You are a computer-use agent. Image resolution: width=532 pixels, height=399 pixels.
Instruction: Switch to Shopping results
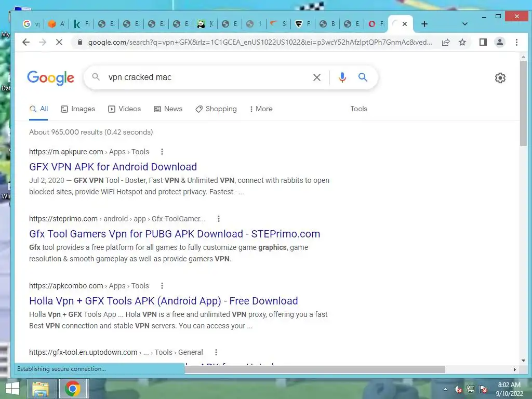coord(216,109)
